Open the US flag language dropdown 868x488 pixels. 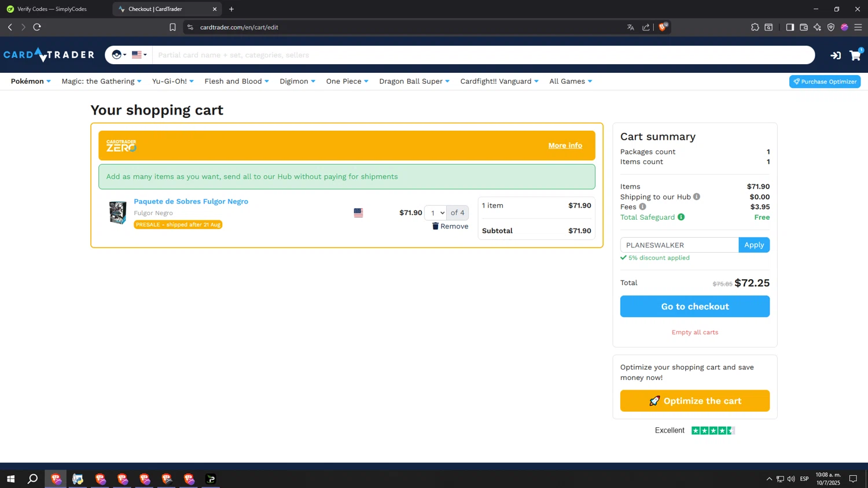click(139, 55)
